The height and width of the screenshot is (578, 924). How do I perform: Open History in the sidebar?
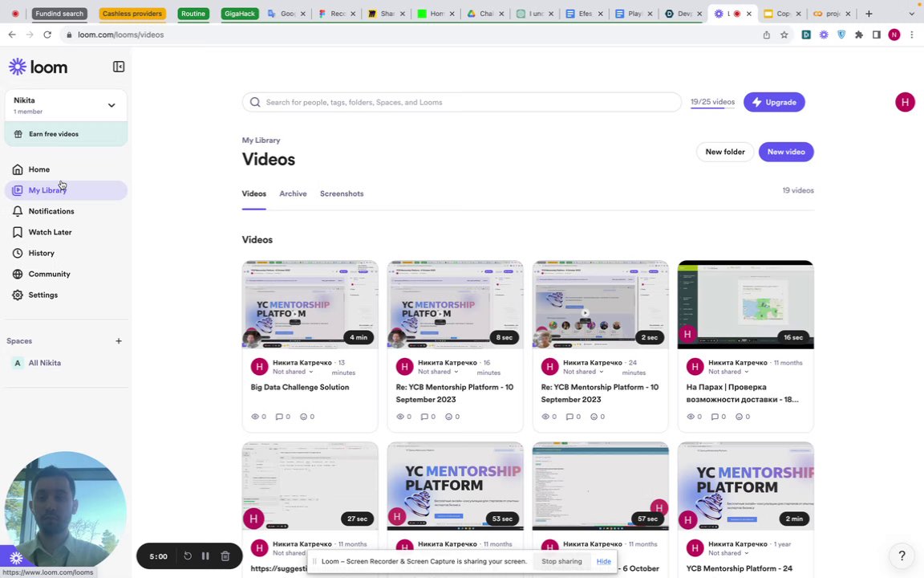tap(66, 253)
